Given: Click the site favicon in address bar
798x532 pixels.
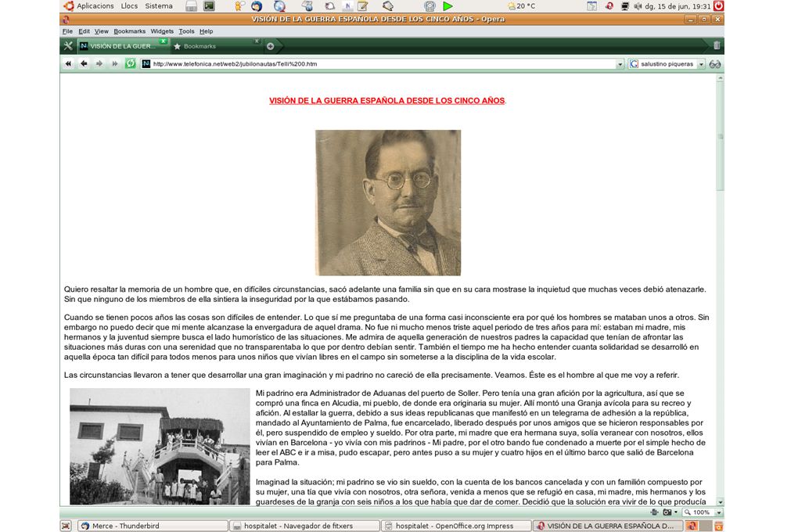Looking at the screenshot, I should [146, 63].
